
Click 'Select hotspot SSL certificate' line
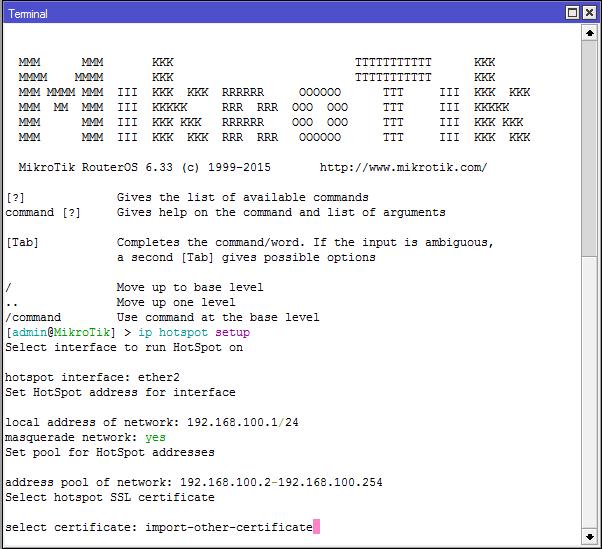point(110,497)
